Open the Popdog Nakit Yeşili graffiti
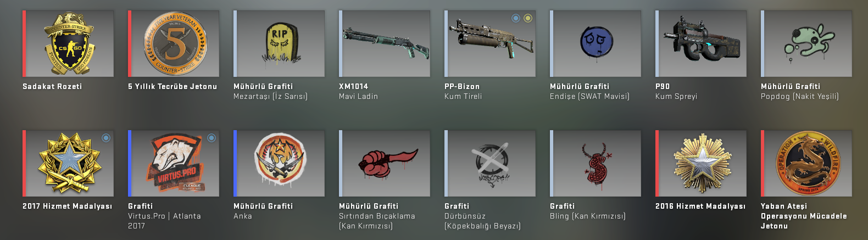 (x=806, y=44)
